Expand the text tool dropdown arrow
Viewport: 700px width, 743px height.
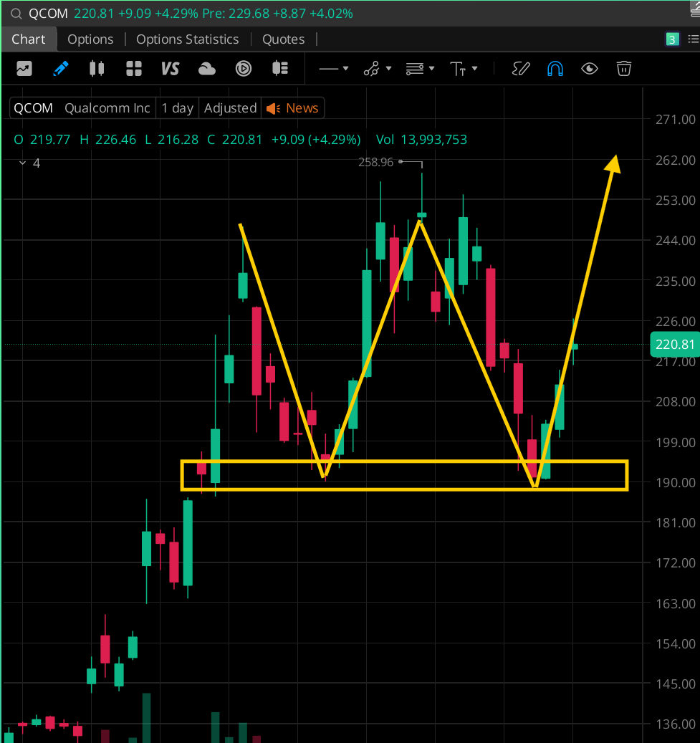point(474,69)
